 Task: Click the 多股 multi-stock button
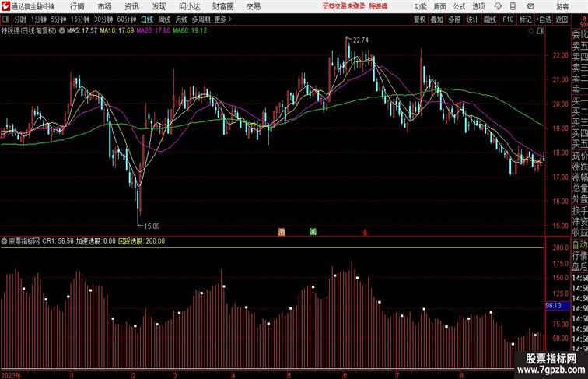click(x=454, y=19)
